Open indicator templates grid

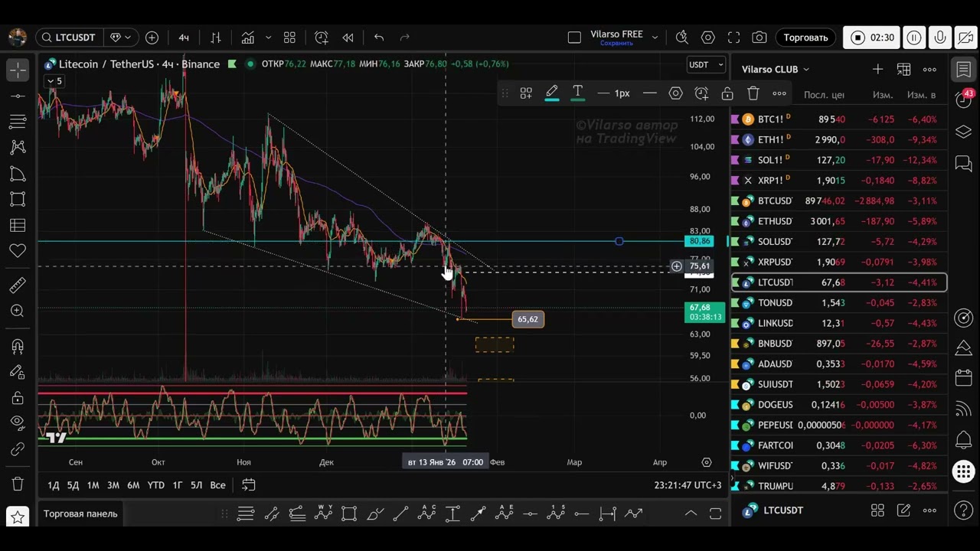coord(289,37)
